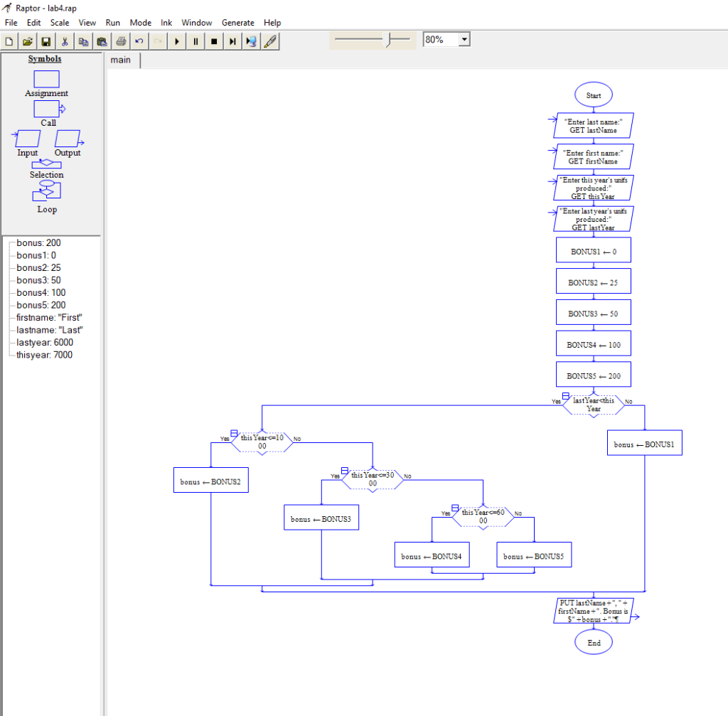
Task: Open the Generate menu
Action: (238, 22)
